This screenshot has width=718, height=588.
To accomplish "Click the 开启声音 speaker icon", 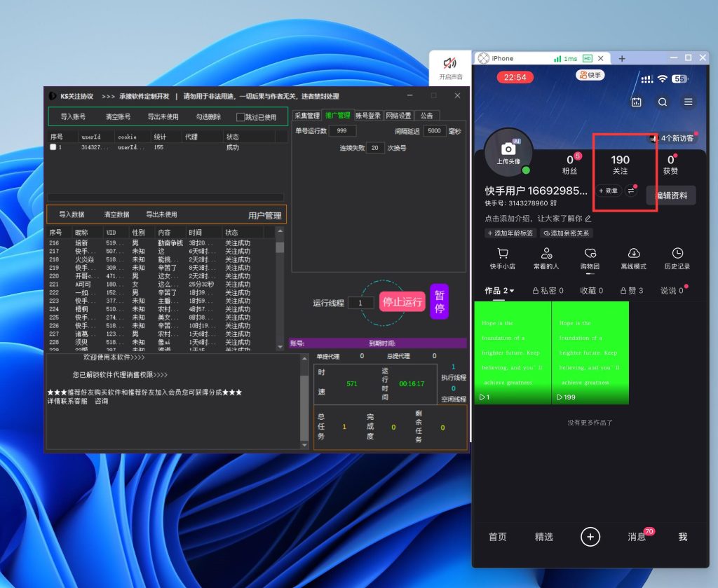I will pyautogui.click(x=450, y=64).
